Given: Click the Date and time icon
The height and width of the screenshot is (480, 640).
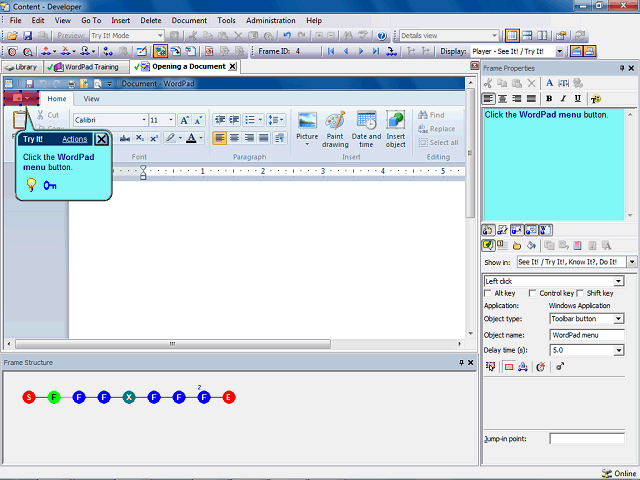Looking at the screenshot, I should point(366,129).
